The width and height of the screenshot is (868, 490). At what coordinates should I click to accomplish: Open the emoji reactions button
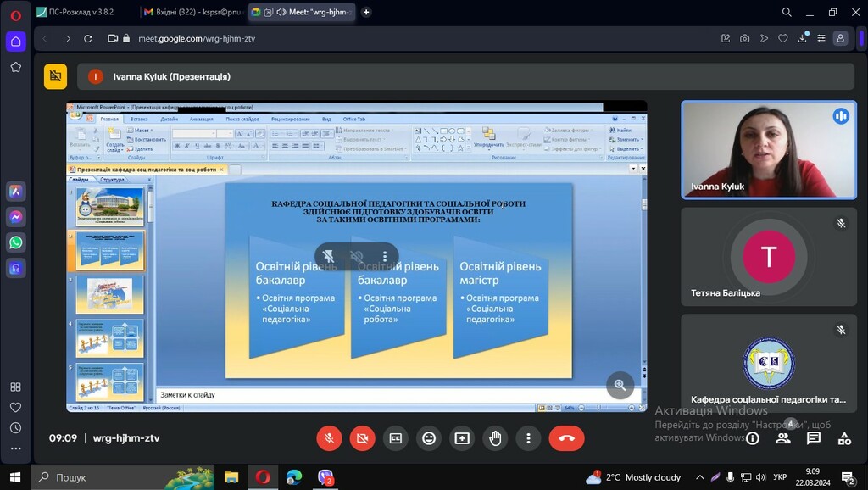[x=429, y=438]
